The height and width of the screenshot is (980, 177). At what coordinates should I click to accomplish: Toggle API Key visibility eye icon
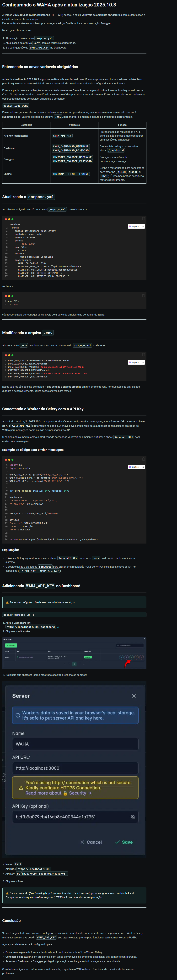tap(133, 817)
